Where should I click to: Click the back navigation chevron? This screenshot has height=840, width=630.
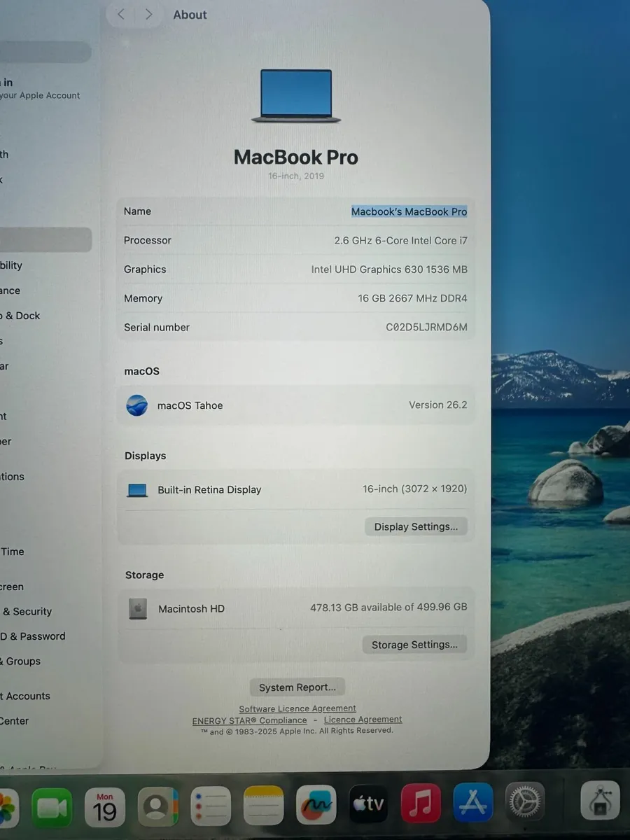tap(120, 13)
